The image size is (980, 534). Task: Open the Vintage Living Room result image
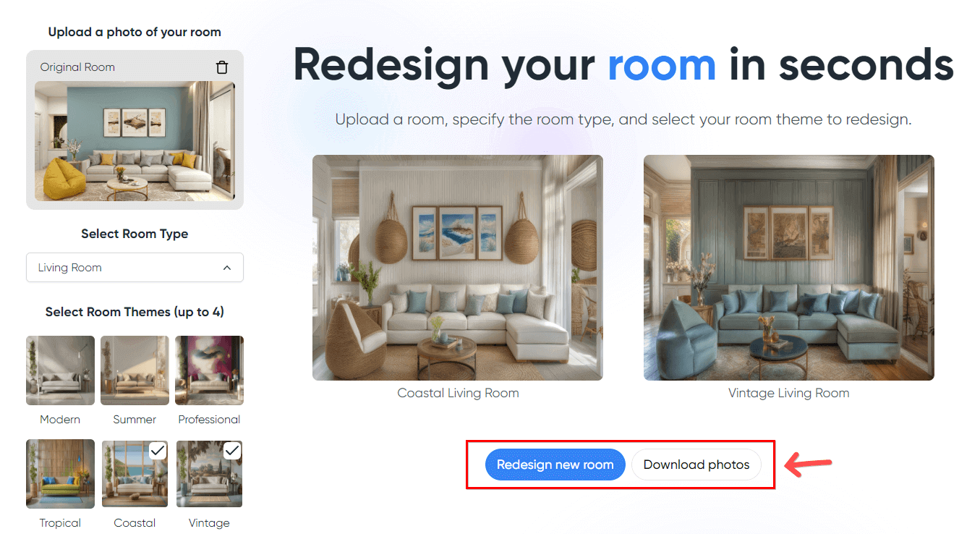point(789,268)
